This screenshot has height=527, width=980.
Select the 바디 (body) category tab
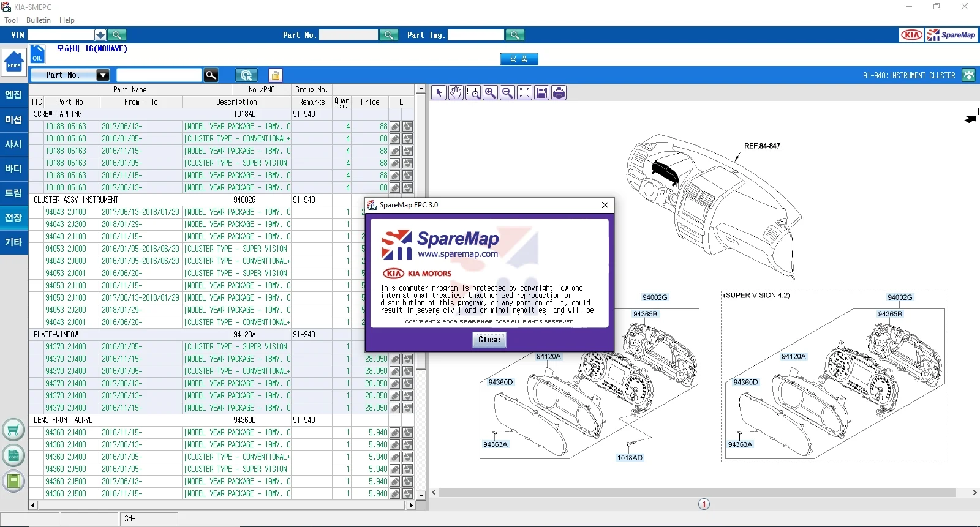tap(13, 168)
